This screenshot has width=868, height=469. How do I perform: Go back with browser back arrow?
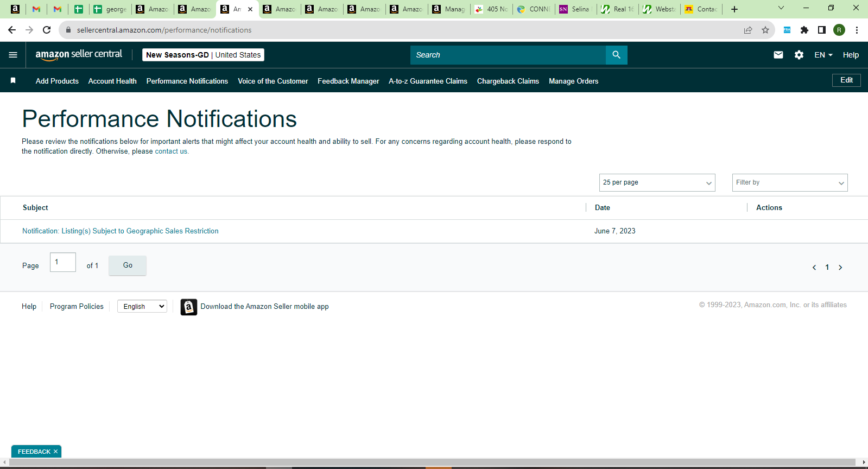click(12, 30)
